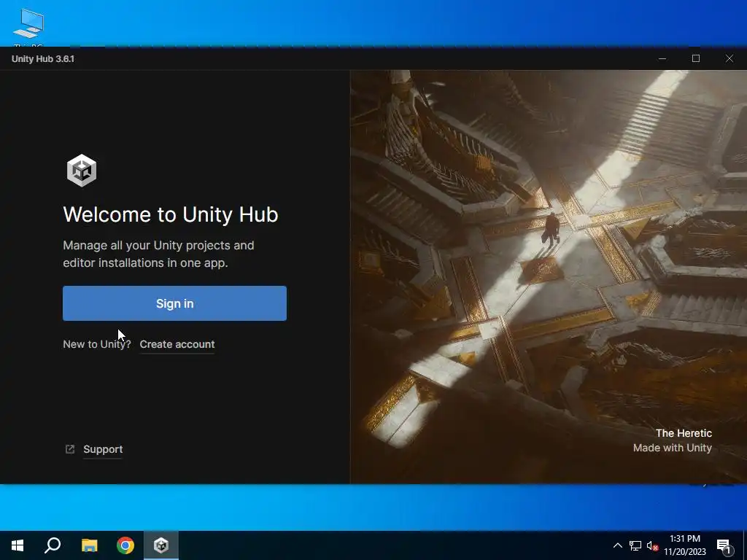Click the Unity Hub taskbar icon

pyautogui.click(x=161, y=545)
